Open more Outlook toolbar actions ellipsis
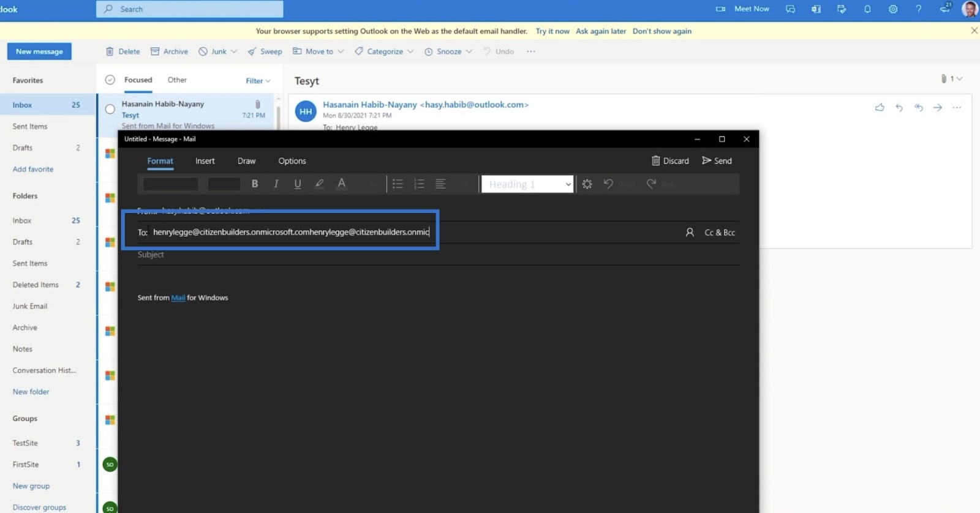980x513 pixels. point(531,51)
